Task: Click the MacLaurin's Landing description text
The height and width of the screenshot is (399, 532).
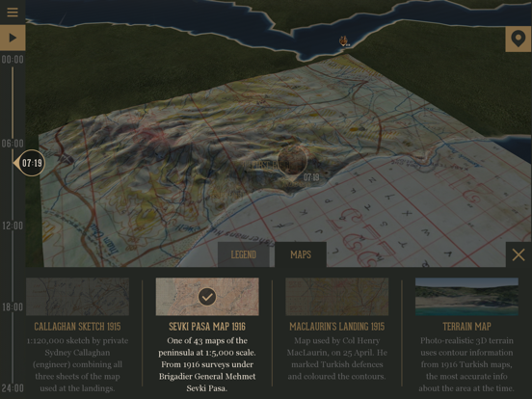Action: 337,359
